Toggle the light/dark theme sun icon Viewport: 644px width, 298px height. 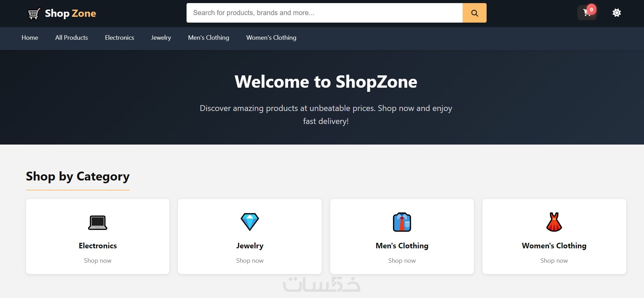pos(617,13)
